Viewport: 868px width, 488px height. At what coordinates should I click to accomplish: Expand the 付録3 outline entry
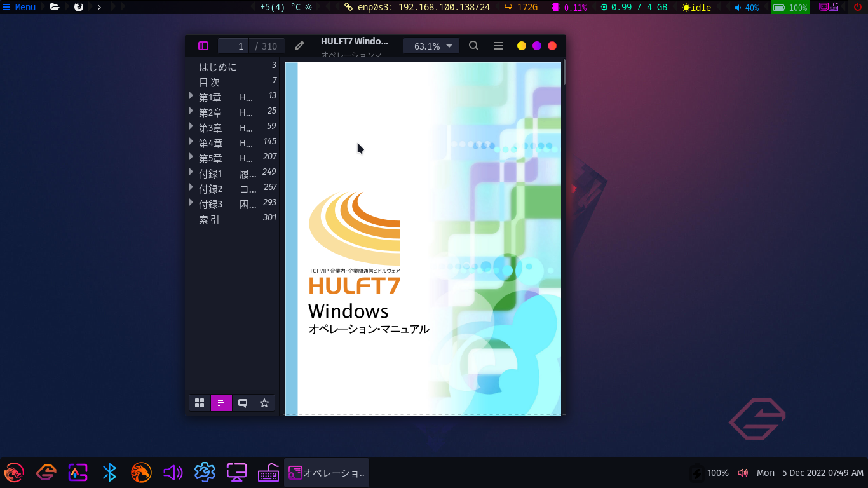(191, 203)
